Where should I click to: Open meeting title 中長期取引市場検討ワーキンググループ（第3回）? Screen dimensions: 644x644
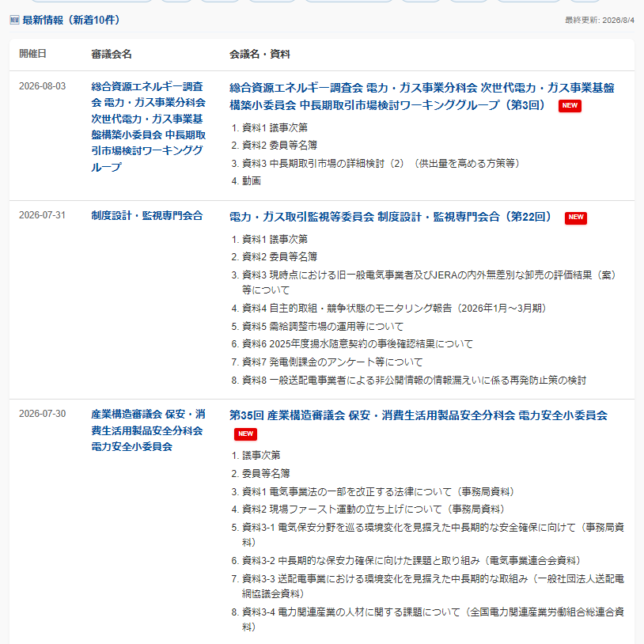(x=422, y=97)
